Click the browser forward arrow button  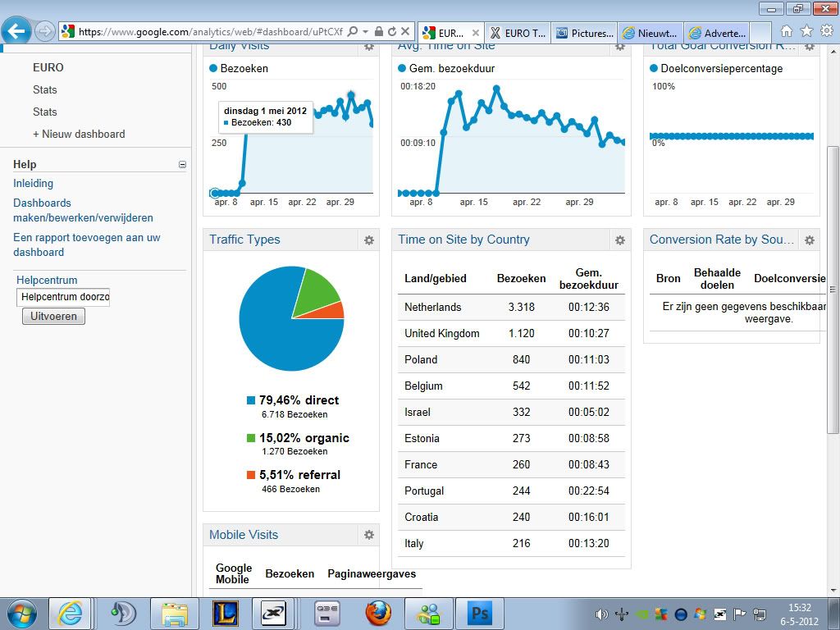pos(45,32)
